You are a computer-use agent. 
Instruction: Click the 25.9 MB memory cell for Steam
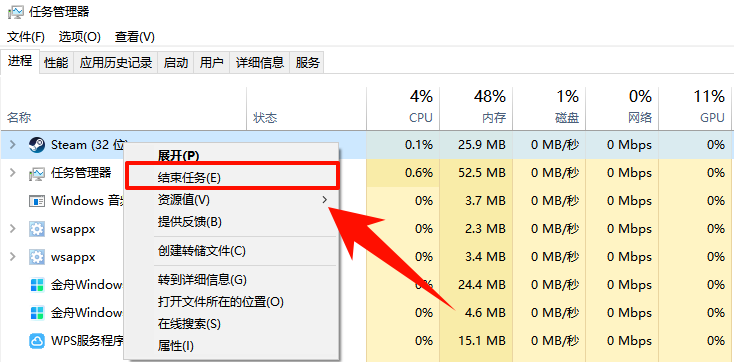click(476, 145)
